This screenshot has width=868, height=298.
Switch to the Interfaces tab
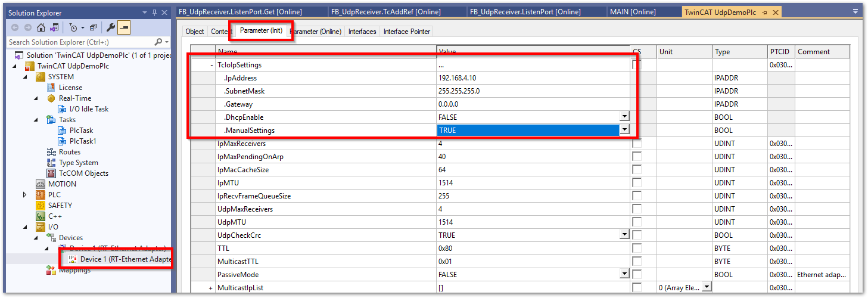point(362,32)
